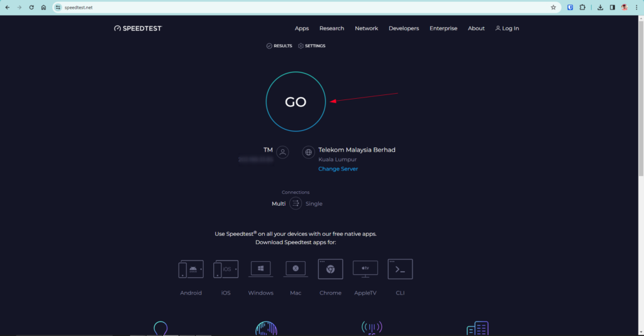Click the browser address bar
Image resolution: width=644 pixels, height=336 pixels.
point(302,8)
